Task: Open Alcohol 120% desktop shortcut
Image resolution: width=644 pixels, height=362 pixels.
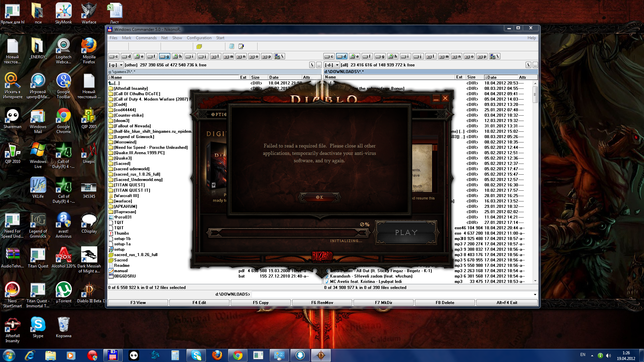Action: point(63,257)
